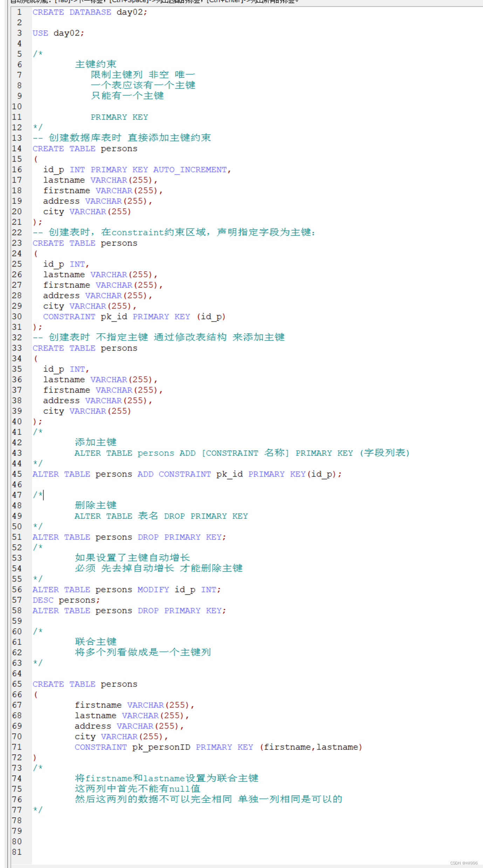This screenshot has height=868, width=483.
Task: Click 'address VARCHAR(255),' on line 28
Action: pos(98,296)
